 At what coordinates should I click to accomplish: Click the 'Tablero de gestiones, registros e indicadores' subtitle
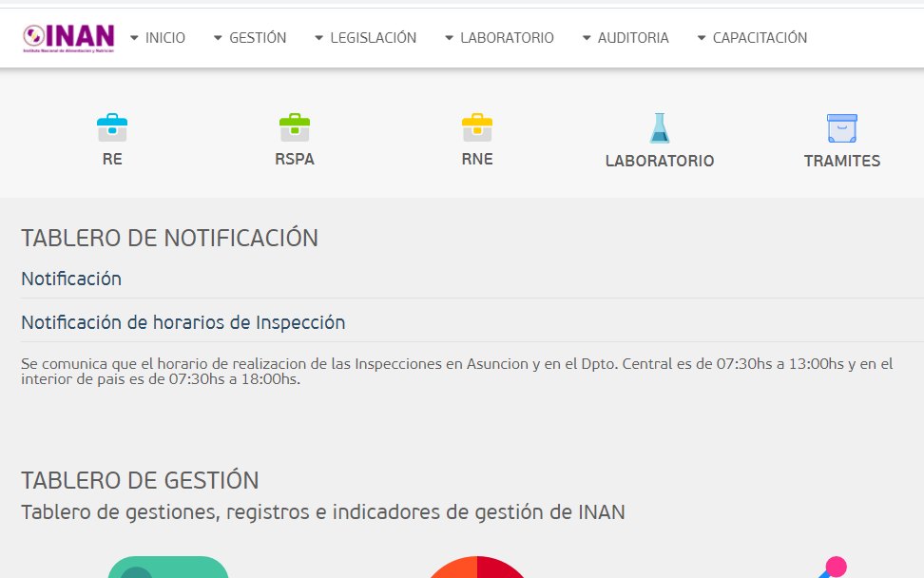(x=323, y=512)
